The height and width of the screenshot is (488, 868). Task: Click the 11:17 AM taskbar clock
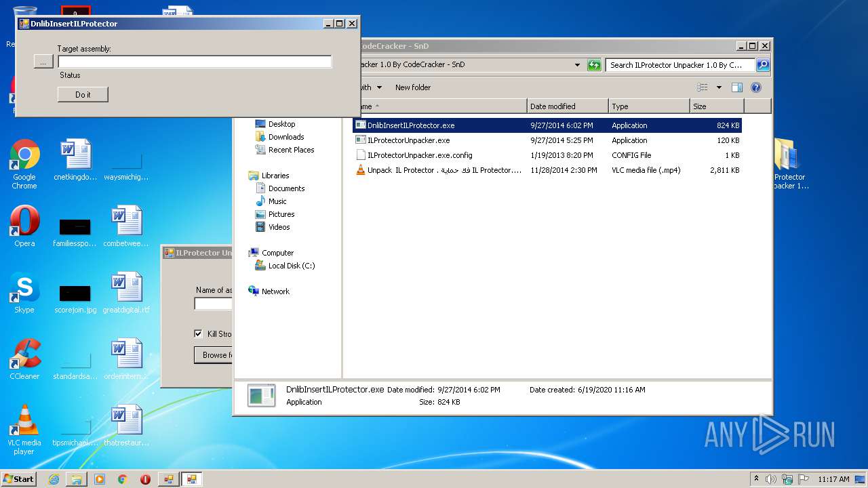pos(833,479)
